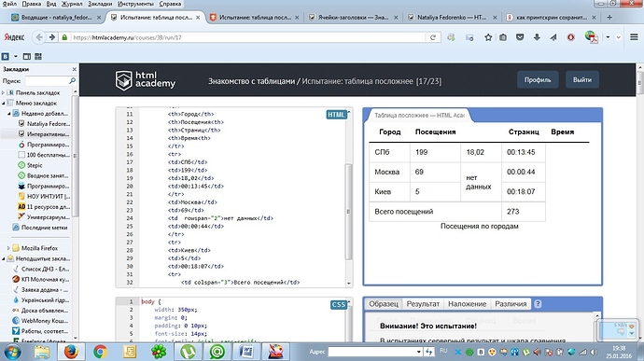Switch to the Nataliya Fedorenko tab
The height and width of the screenshot is (361, 644).
452,17
